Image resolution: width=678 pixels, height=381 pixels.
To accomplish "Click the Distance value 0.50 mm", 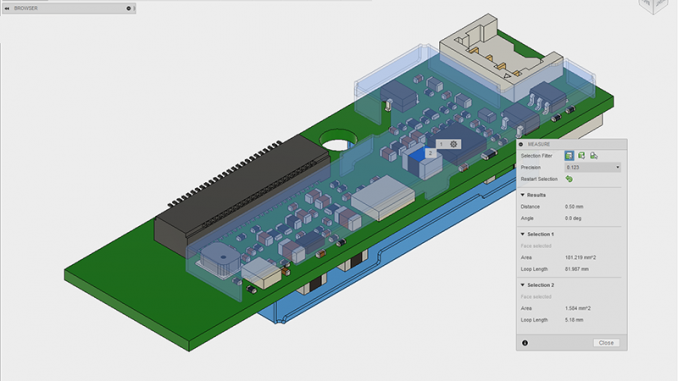I will [574, 207].
